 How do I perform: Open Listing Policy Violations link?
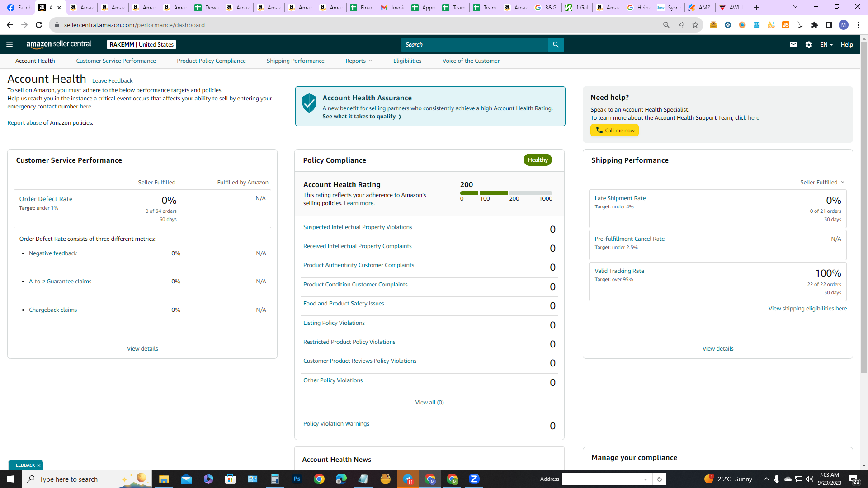[x=334, y=323]
